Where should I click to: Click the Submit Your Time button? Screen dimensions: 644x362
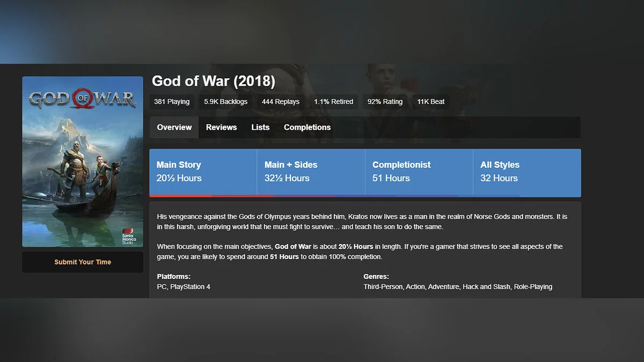click(83, 262)
